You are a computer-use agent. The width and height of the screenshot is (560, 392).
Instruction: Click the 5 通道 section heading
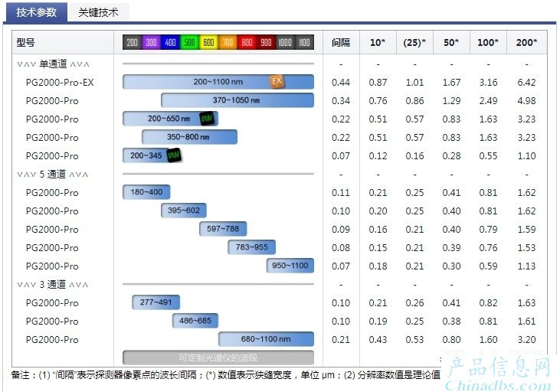click(53, 175)
